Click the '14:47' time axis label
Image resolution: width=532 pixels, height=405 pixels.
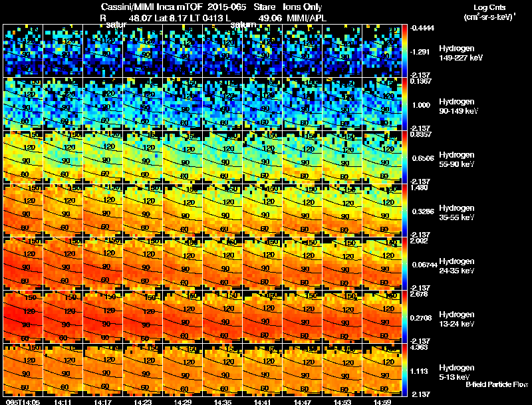tap(303, 402)
